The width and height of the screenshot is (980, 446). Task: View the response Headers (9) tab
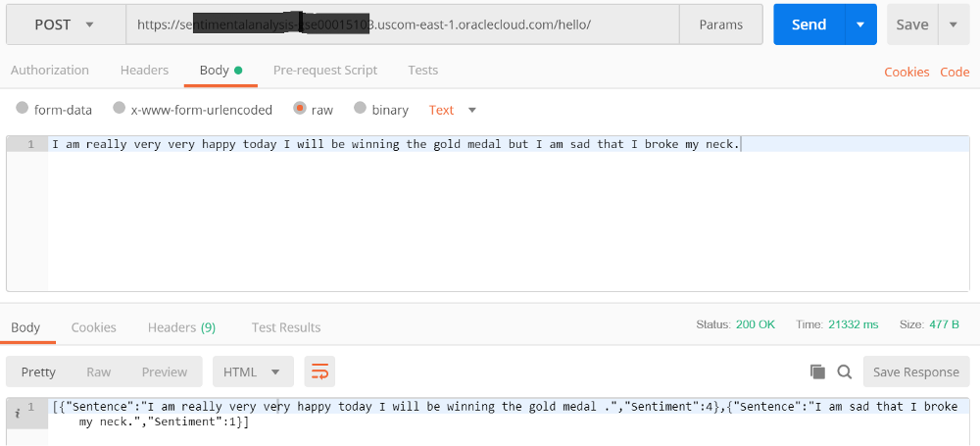coord(182,327)
